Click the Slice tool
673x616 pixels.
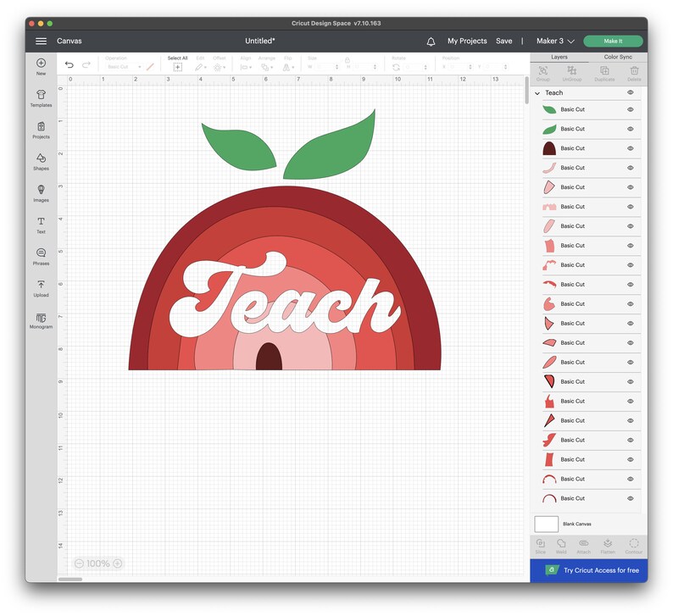pyautogui.click(x=541, y=546)
